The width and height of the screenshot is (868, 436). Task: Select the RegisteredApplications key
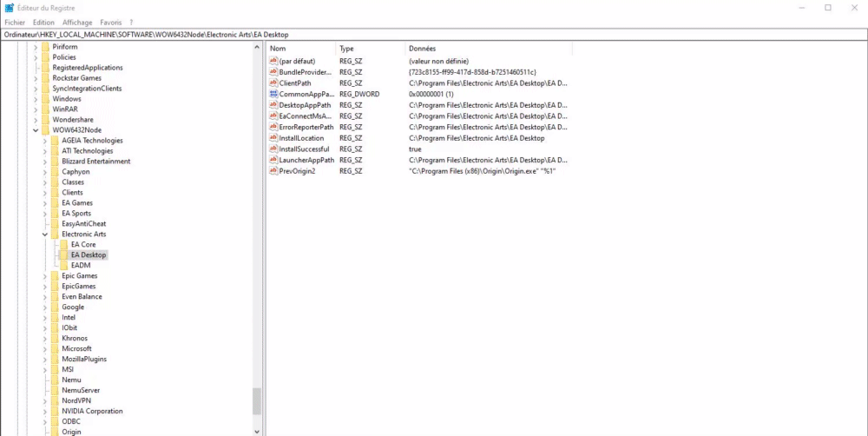(88, 68)
